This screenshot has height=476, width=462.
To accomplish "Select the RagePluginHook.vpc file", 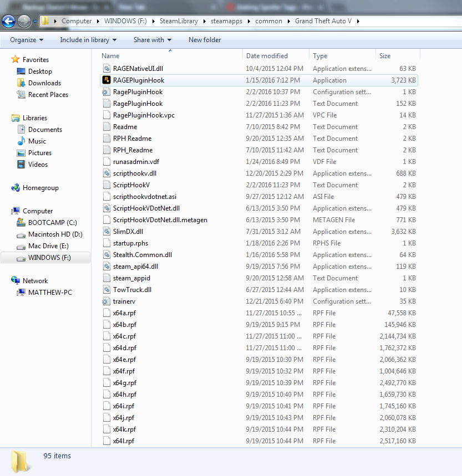I will pos(259,115).
